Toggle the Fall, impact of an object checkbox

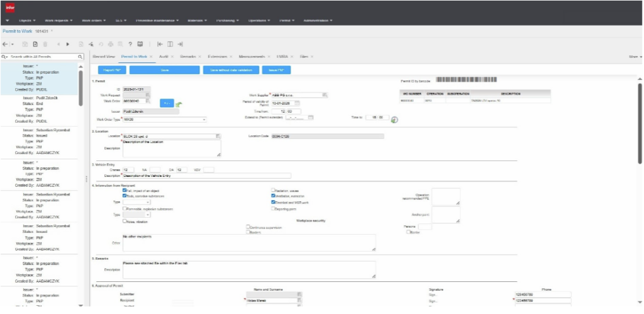click(125, 191)
